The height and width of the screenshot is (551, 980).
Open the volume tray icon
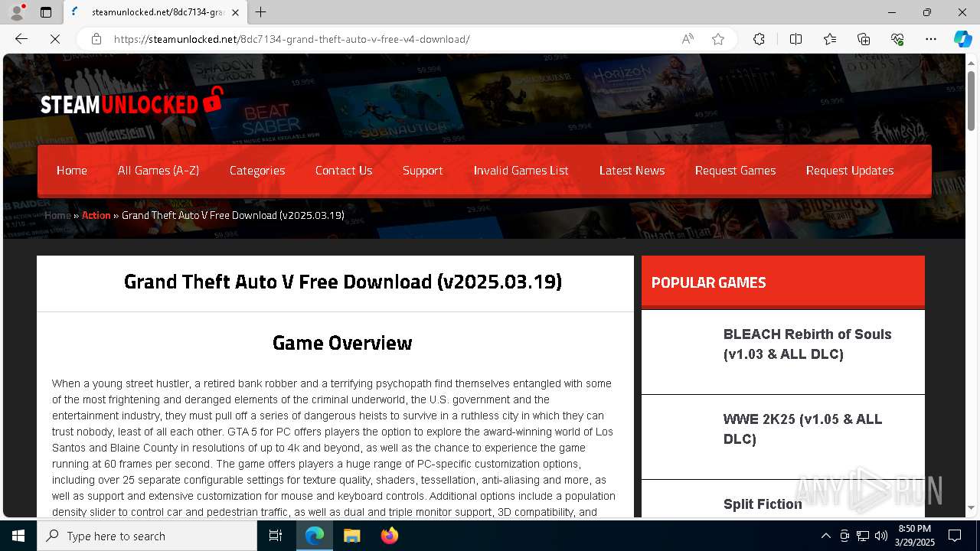pyautogui.click(x=881, y=536)
